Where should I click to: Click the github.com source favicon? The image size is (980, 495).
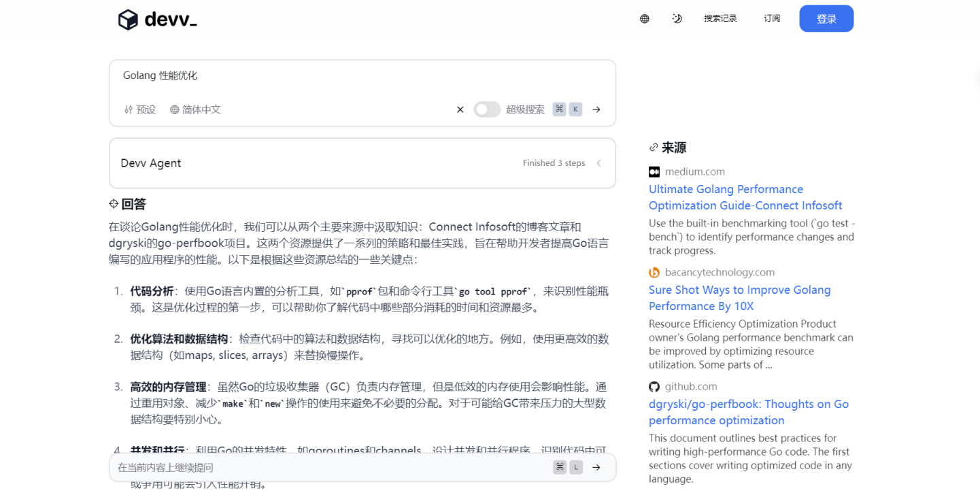coord(654,387)
